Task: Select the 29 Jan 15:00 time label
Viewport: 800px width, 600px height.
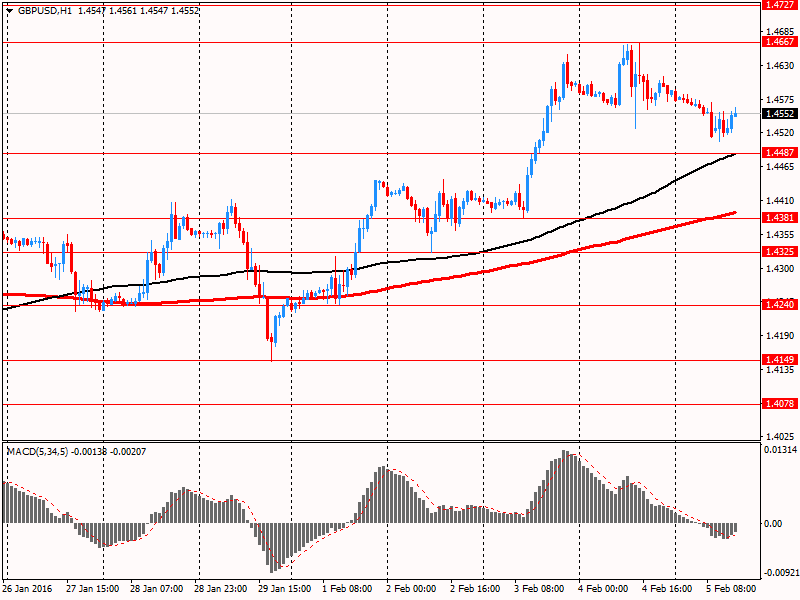Action: 286,590
